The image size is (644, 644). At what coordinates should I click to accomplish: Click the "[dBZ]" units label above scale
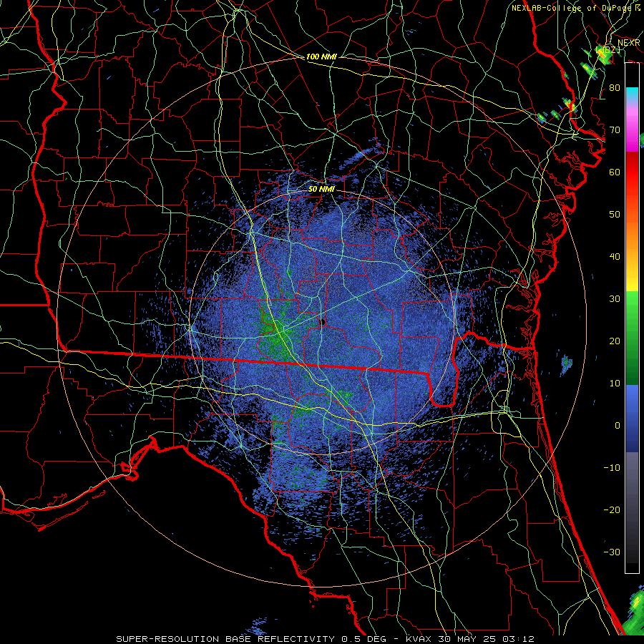[608, 49]
